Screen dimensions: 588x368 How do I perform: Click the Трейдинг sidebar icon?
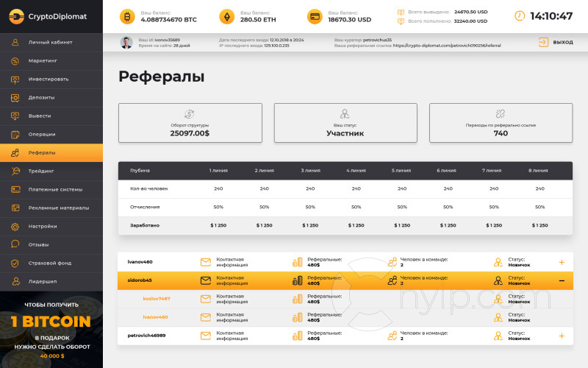15,171
